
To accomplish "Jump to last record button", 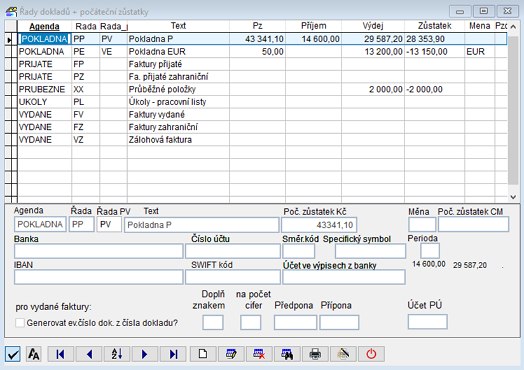I will tap(173, 354).
